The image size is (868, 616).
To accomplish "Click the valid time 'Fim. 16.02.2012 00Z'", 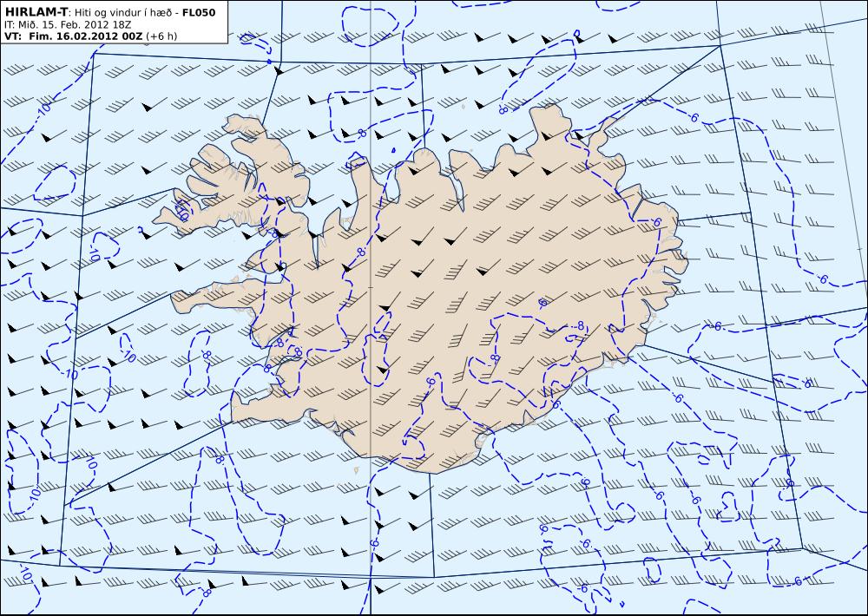I will point(85,36).
